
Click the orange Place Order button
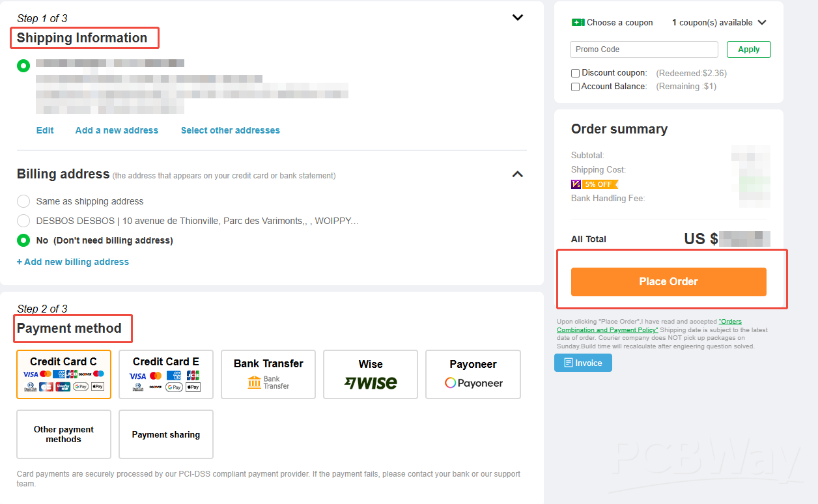coord(669,282)
